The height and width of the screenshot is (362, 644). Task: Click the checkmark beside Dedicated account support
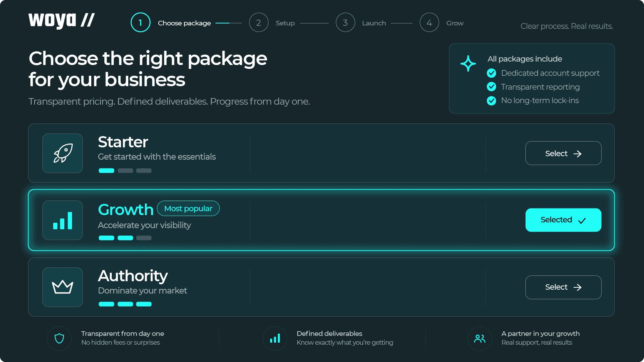point(491,73)
